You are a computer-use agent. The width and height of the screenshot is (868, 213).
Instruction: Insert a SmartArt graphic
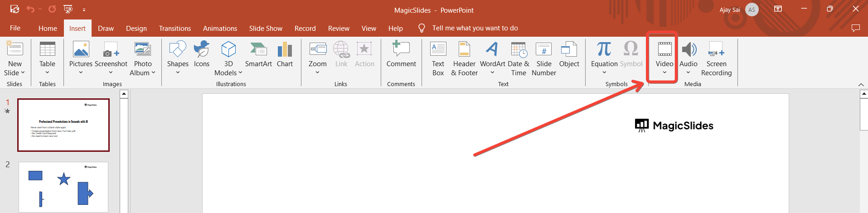click(x=258, y=54)
